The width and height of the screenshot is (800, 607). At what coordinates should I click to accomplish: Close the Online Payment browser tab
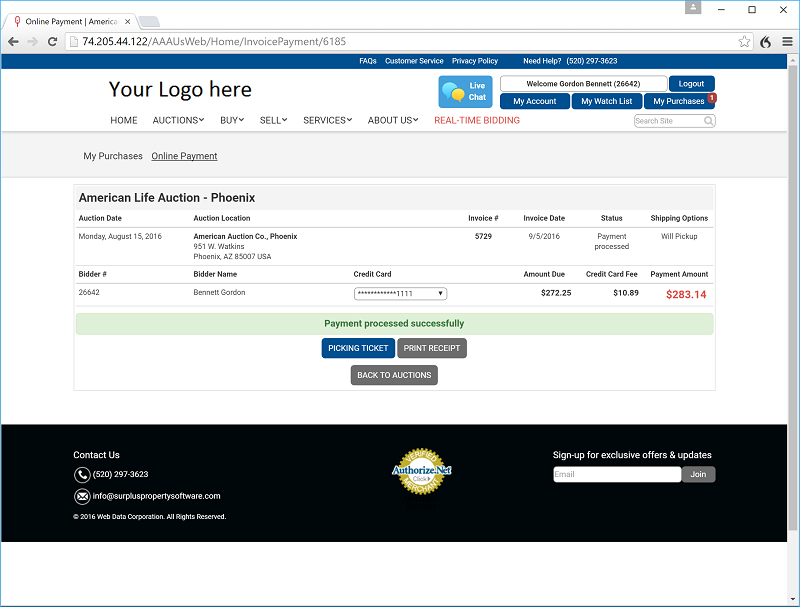tap(128, 21)
